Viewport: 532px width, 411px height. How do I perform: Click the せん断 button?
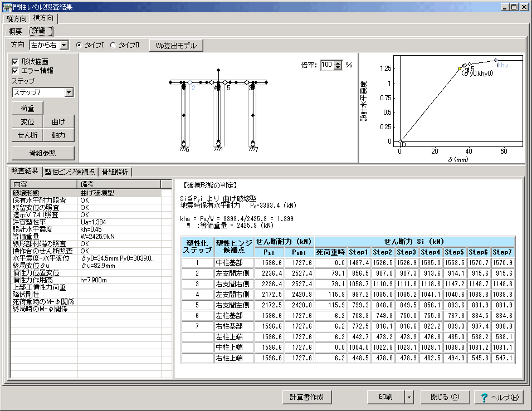pyautogui.click(x=27, y=135)
